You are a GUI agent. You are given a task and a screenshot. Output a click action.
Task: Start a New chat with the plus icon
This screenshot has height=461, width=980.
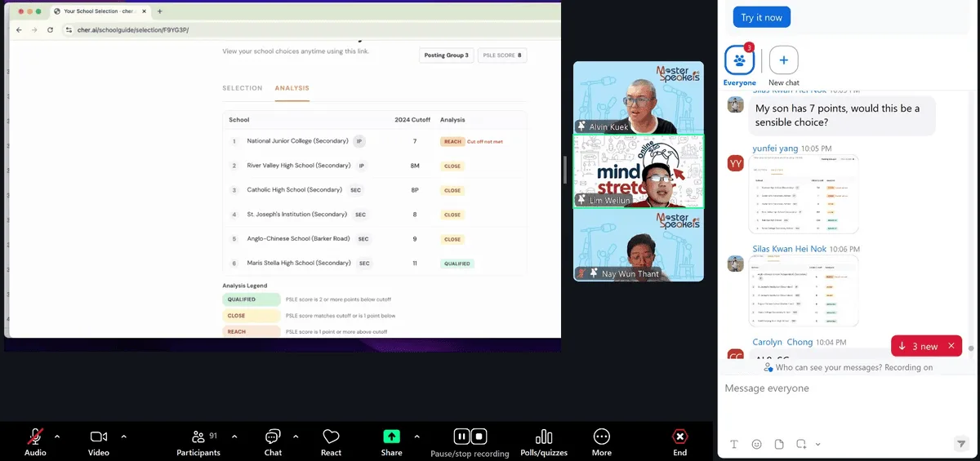(x=784, y=60)
